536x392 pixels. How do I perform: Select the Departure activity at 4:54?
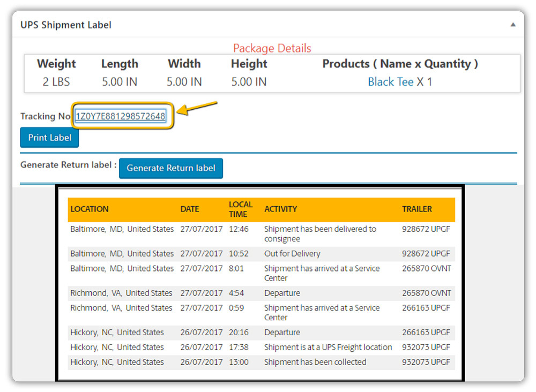282,293
